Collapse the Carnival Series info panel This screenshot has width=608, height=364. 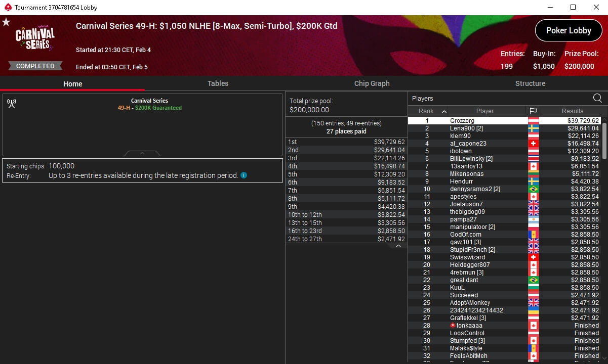pyautogui.click(x=142, y=153)
